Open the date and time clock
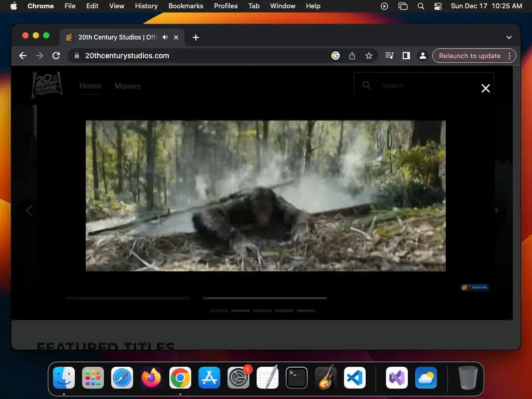Screen dimensions: 532x399 (486, 6)
